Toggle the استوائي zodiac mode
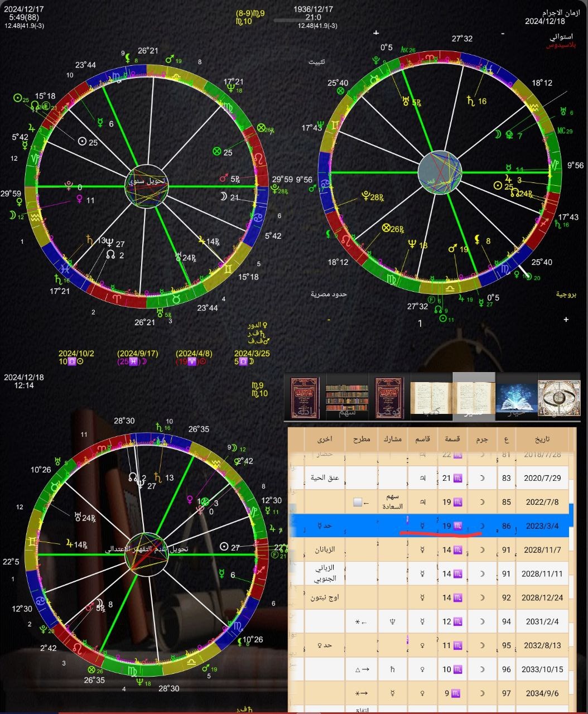 (561, 37)
